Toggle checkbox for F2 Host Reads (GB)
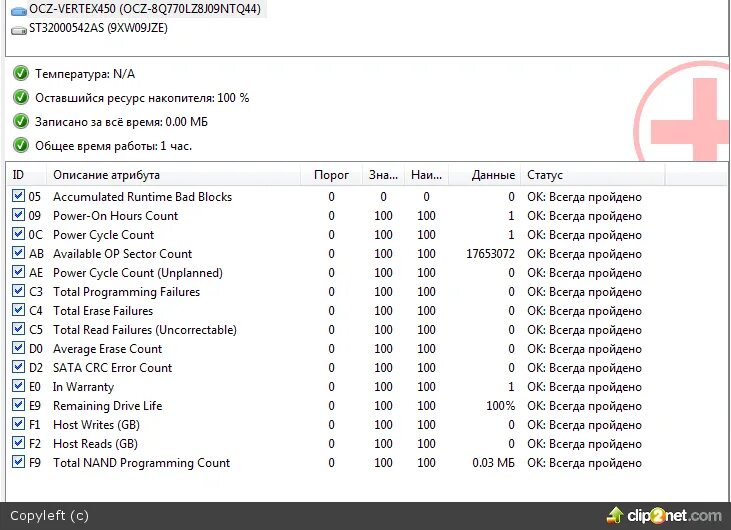Screen dimensions: 731x530 [x=18, y=443]
